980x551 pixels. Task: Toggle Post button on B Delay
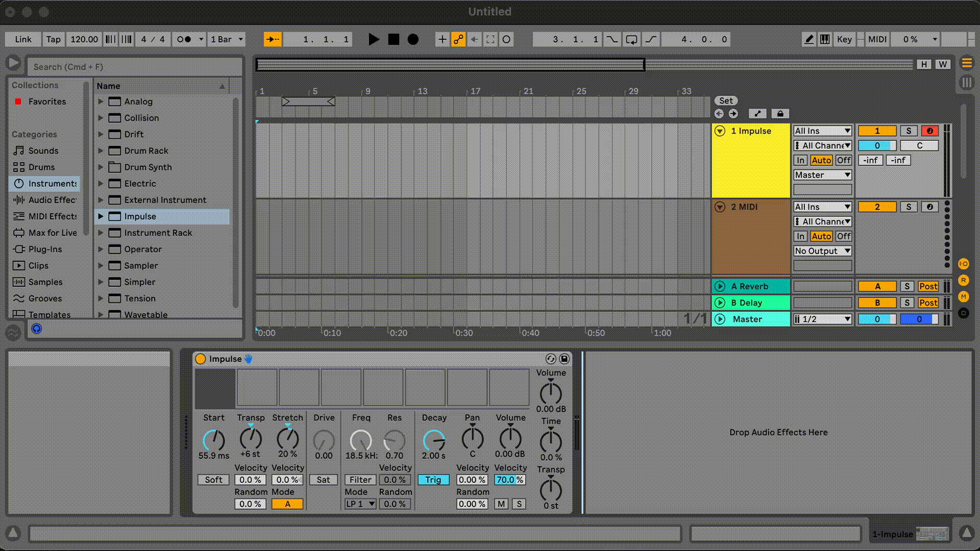tap(928, 303)
